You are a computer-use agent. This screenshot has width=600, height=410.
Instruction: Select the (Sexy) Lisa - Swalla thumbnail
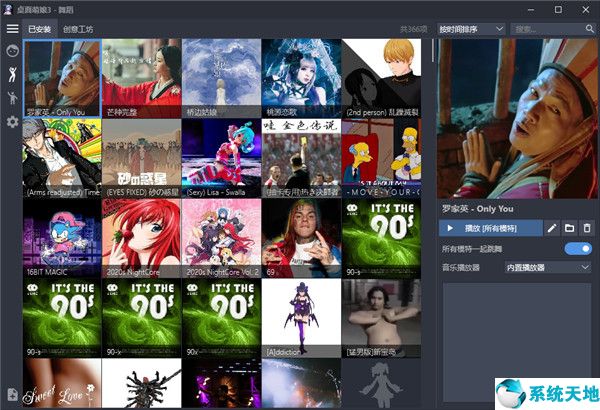click(221, 158)
